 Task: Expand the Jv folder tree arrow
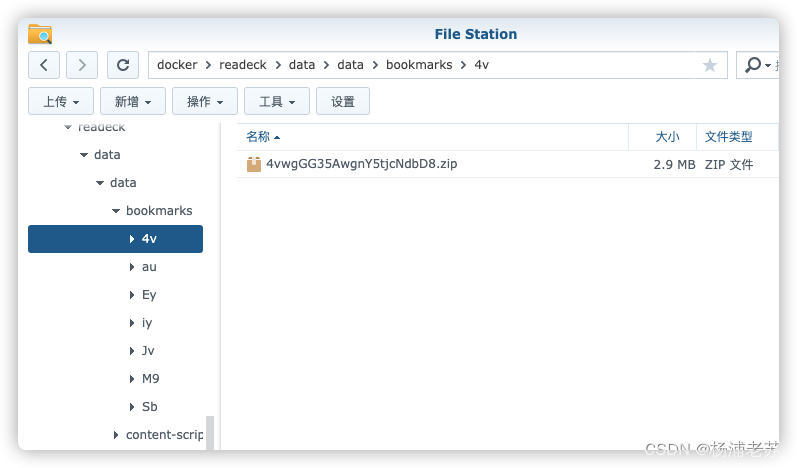(132, 351)
